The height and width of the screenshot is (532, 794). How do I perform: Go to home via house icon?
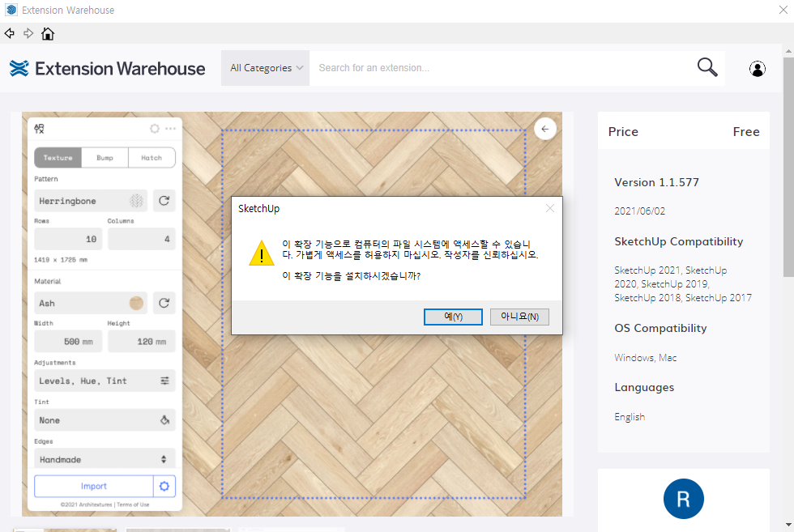click(48, 33)
